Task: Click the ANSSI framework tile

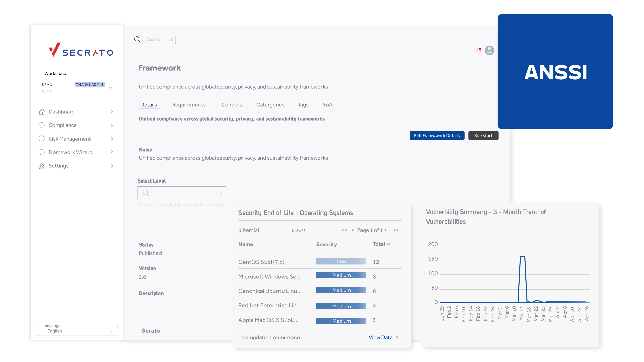Action: [555, 72]
